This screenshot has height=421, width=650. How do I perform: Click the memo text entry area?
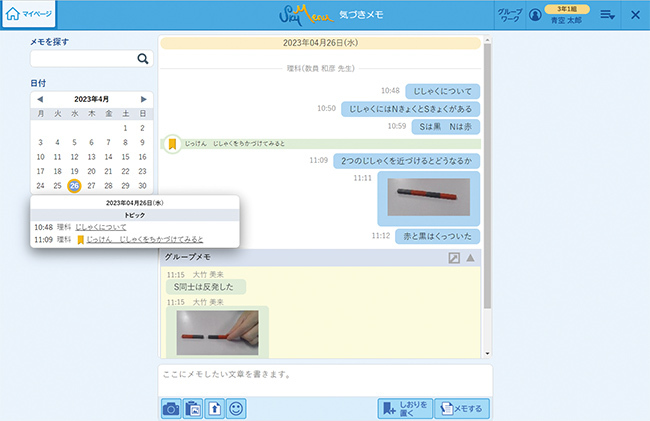tap(325, 380)
